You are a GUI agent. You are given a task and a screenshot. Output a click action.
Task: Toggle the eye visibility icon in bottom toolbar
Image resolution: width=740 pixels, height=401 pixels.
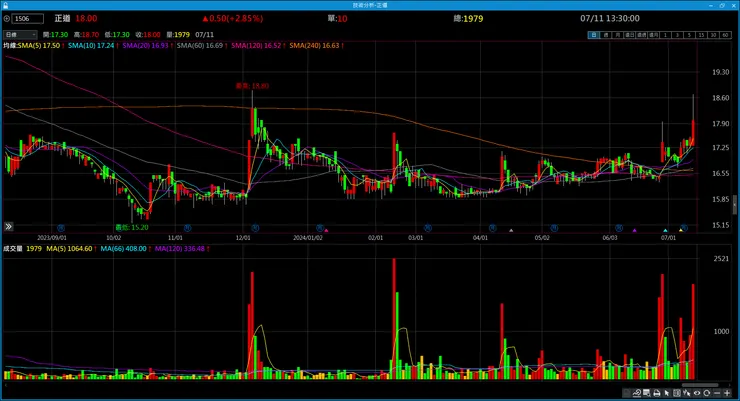[x=697, y=393]
